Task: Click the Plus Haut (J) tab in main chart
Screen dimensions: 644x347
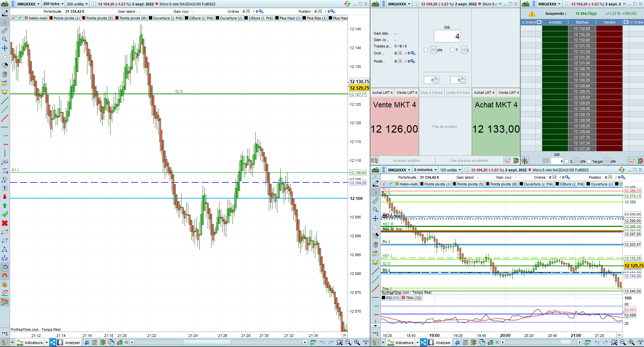Action: (288, 18)
